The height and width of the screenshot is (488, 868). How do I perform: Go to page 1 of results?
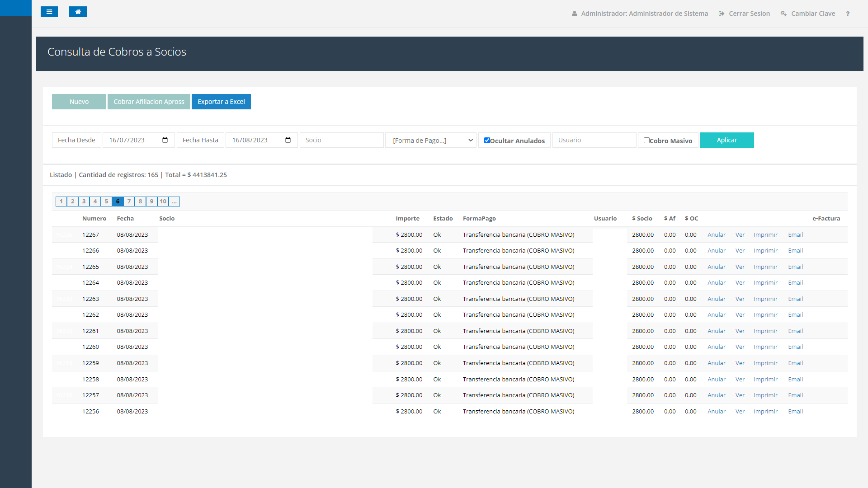coord(61,202)
